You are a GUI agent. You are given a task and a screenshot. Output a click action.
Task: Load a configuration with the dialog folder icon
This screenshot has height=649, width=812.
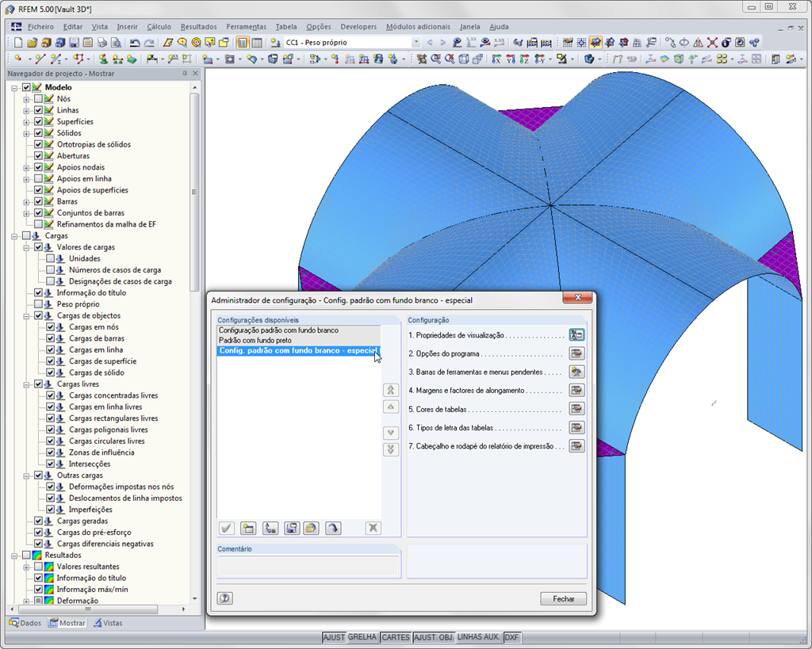tap(311, 529)
